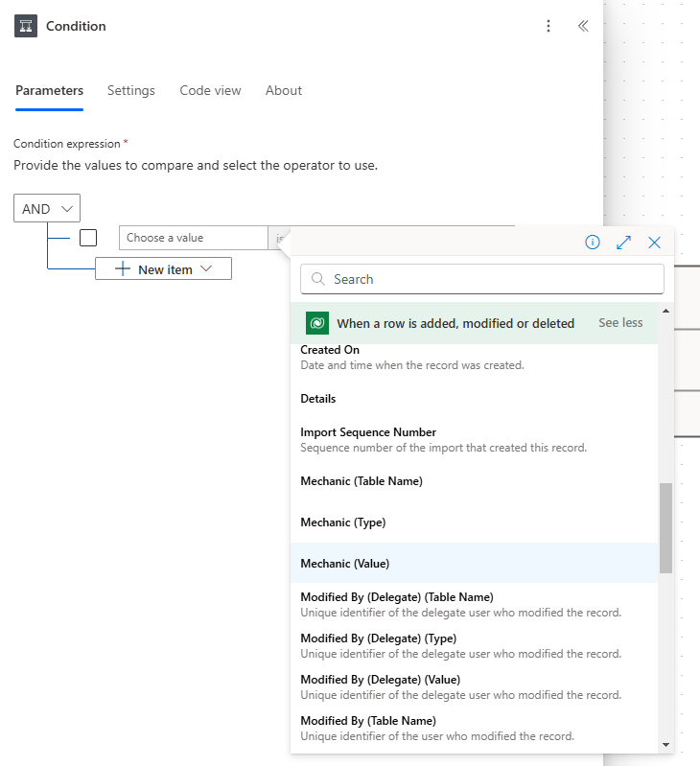Click the info icon in dynamic content popup
The image size is (700, 766).
point(593,243)
